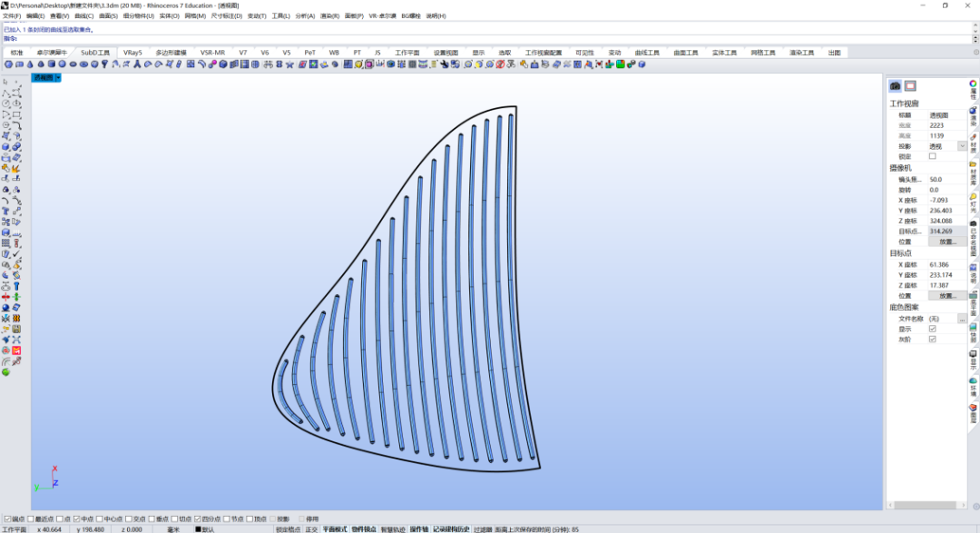This screenshot has width=980, height=533.
Task: Open the 实体(O) Solid menu
Action: 170,15
